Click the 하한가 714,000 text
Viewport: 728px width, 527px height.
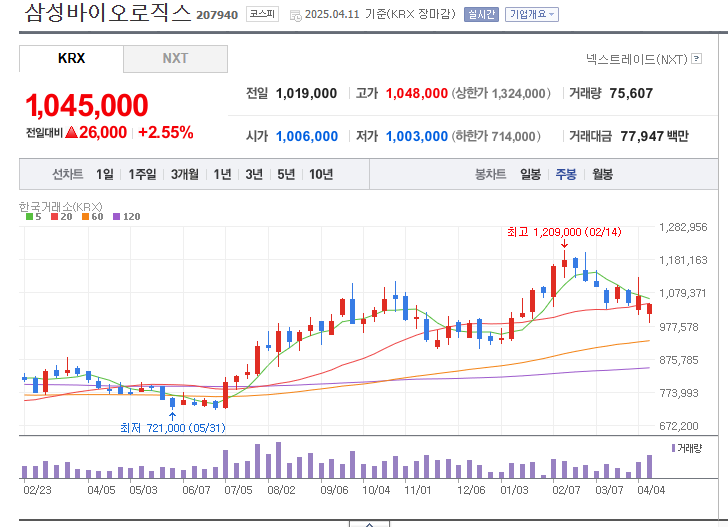click(x=496, y=136)
